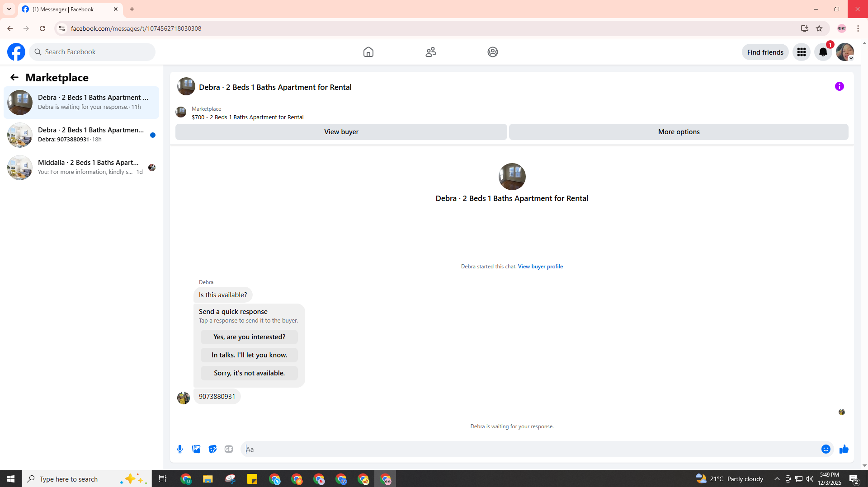Open File Explorer from the taskbar
868x487 pixels.
(208, 479)
